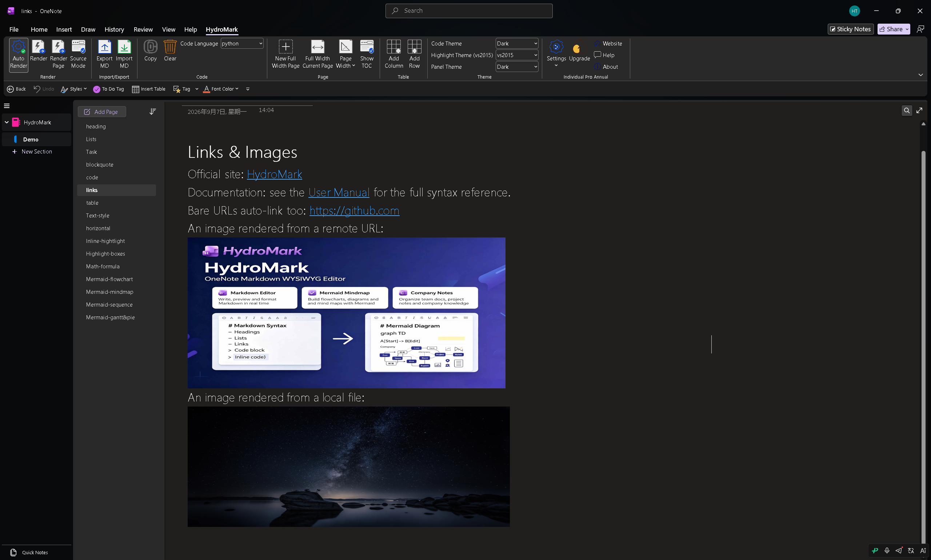Click the HydroMark official site link
931x560 pixels.
(274, 174)
